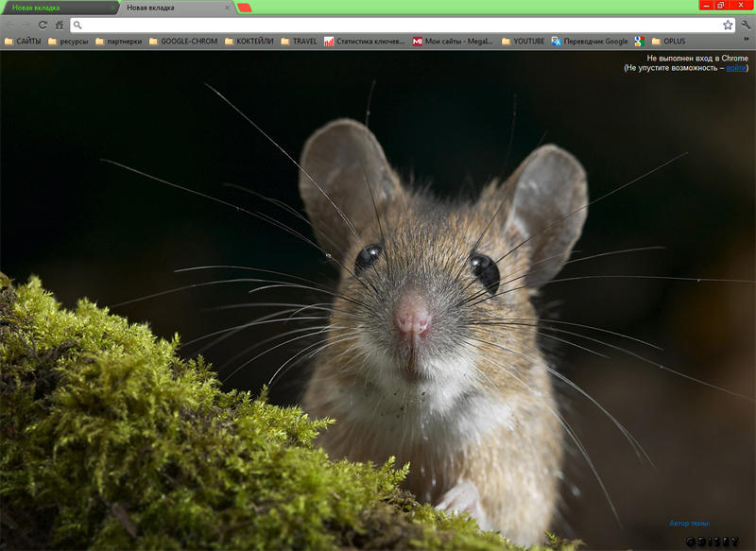Expand the САЙТЫ bookmarks folder
Image resolution: width=756 pixels, height=551 pixels.
23,42
